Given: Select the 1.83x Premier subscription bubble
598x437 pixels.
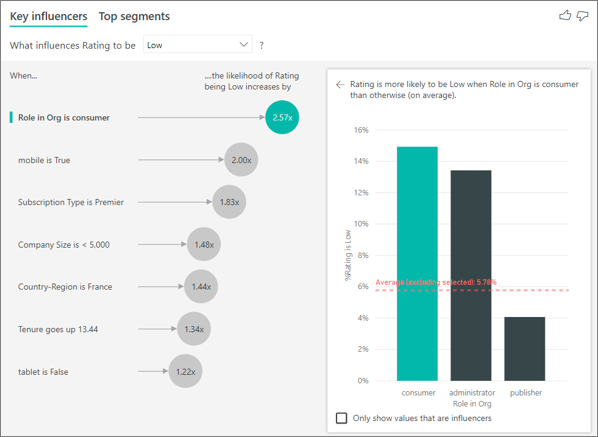Looking at the screenshot, I should click(x=229, y=202).
